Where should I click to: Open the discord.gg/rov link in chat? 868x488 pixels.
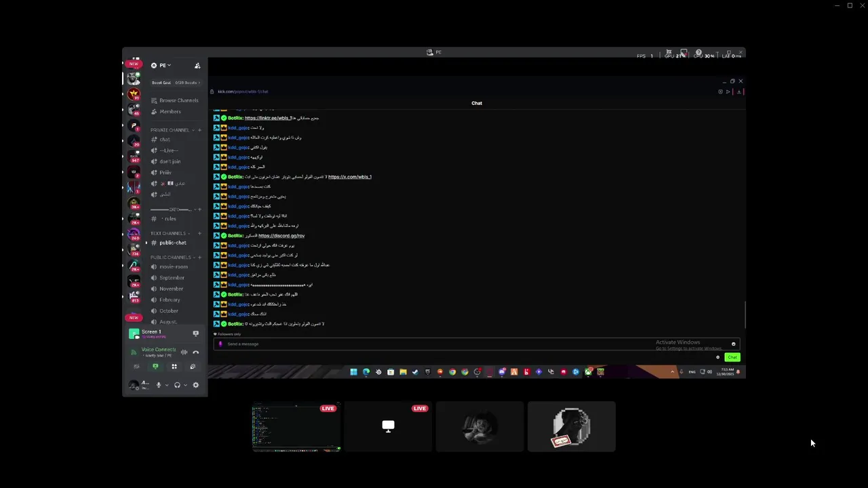pos(281,236)
